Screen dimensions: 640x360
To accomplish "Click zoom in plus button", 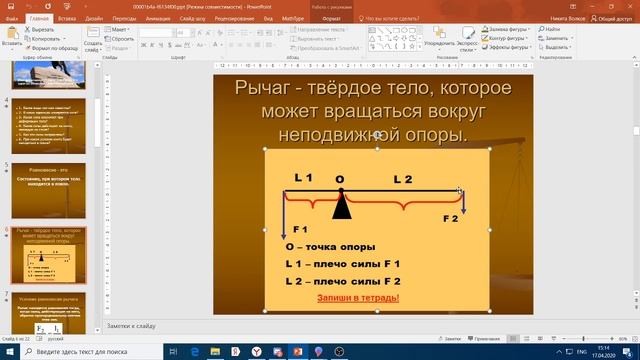I will pos(611,339).
